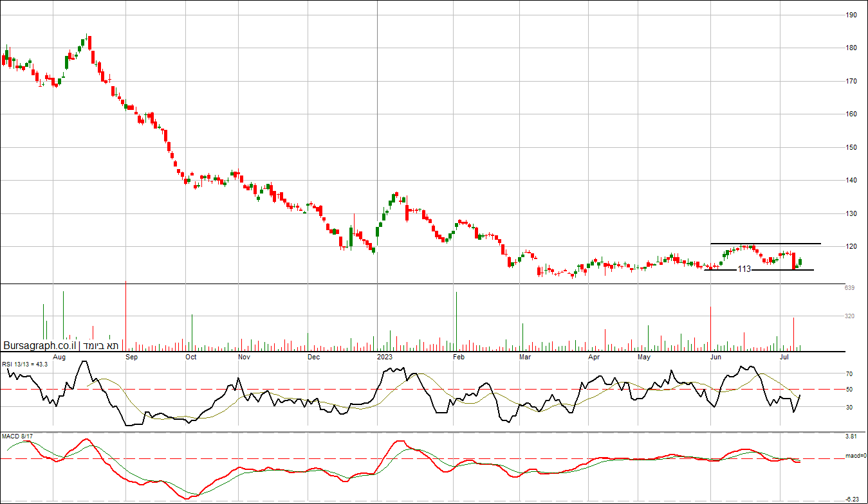Select the 160 price axis label
The width and height of the screenshot is (868, 504).
pyautogui.click(x=851, y=114)
